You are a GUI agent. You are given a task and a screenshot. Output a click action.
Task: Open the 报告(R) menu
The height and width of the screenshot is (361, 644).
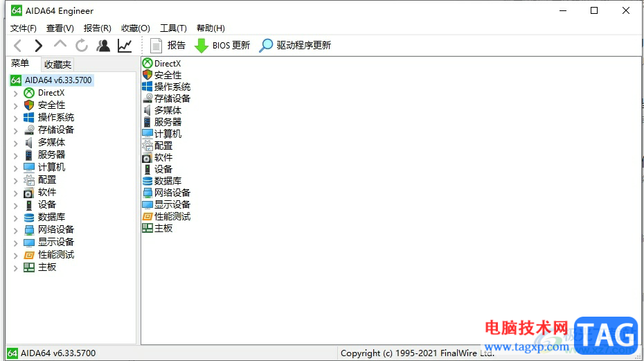(98, 28)
